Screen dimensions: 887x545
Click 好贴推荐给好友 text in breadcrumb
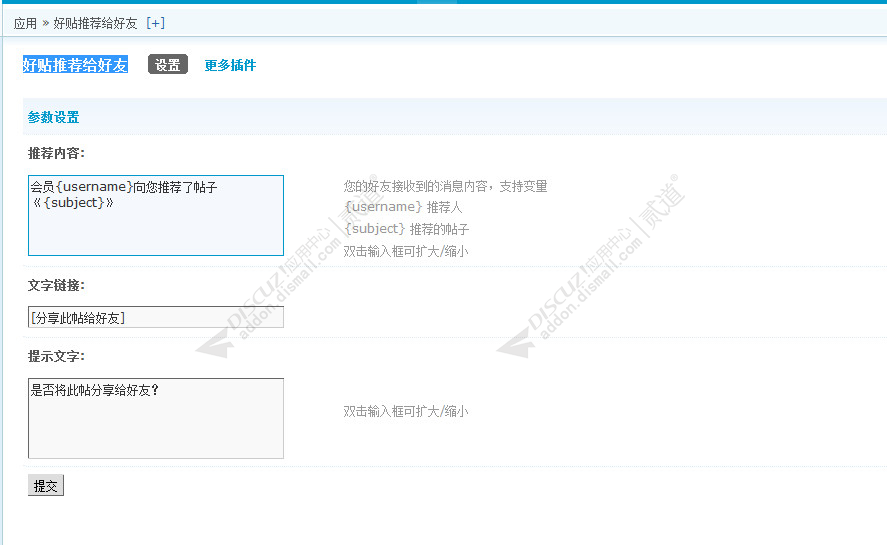pos(95,23)
